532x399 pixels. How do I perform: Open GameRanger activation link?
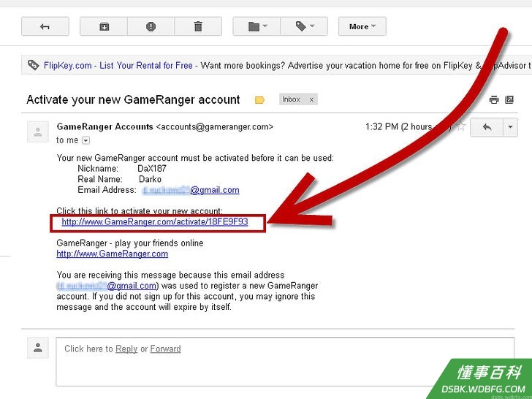(155, 222)
